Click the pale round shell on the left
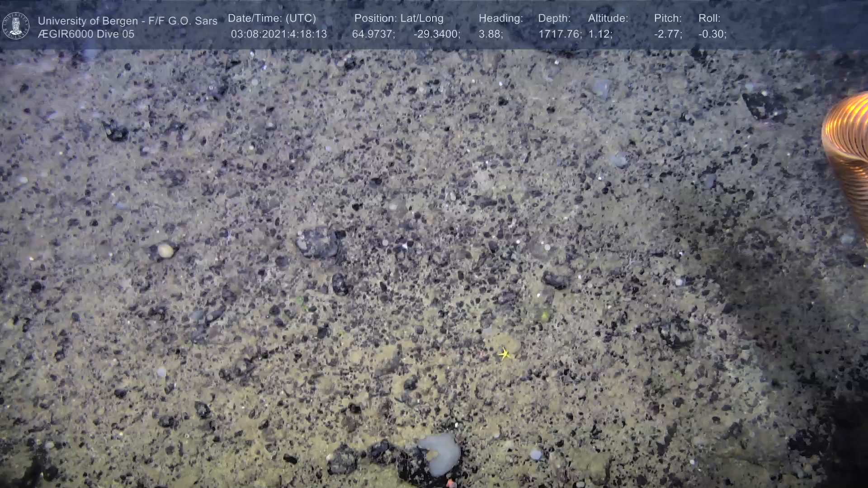This screenshot has width=868, height=488. click(x=165, y=250)
